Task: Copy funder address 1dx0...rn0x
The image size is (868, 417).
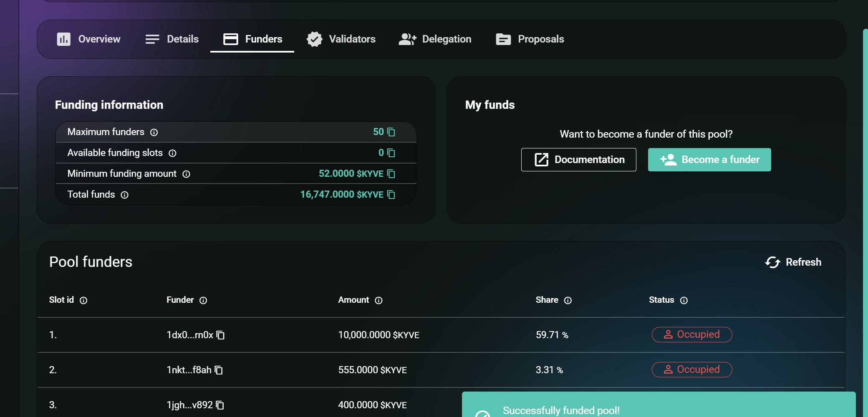Action: [220, 335]
